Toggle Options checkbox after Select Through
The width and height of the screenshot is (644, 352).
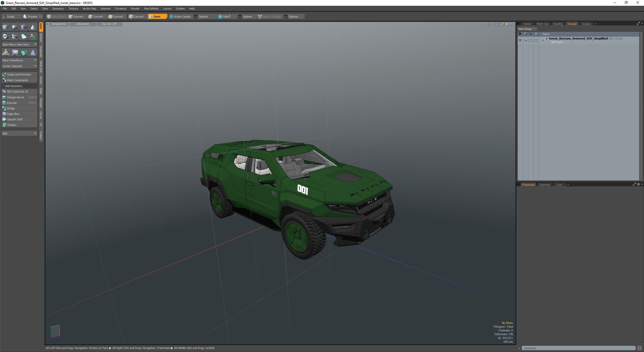coord(286,17)
